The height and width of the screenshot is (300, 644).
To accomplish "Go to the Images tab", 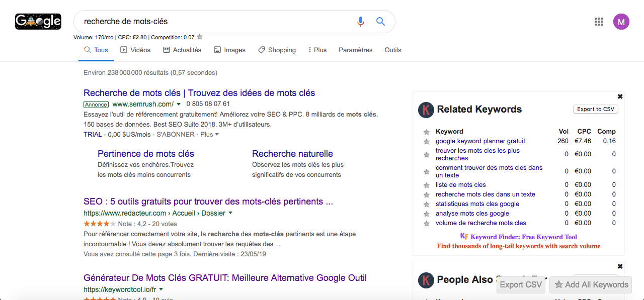I will 229,50.
